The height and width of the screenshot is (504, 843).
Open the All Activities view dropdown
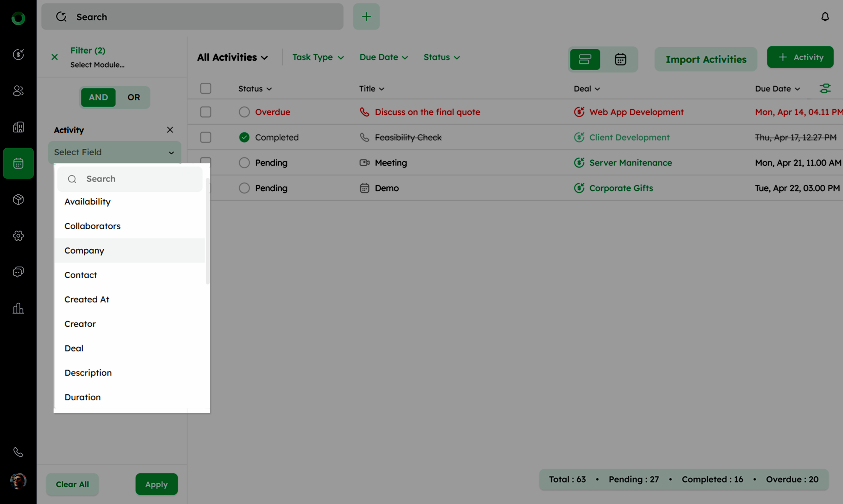pos(233,57)
